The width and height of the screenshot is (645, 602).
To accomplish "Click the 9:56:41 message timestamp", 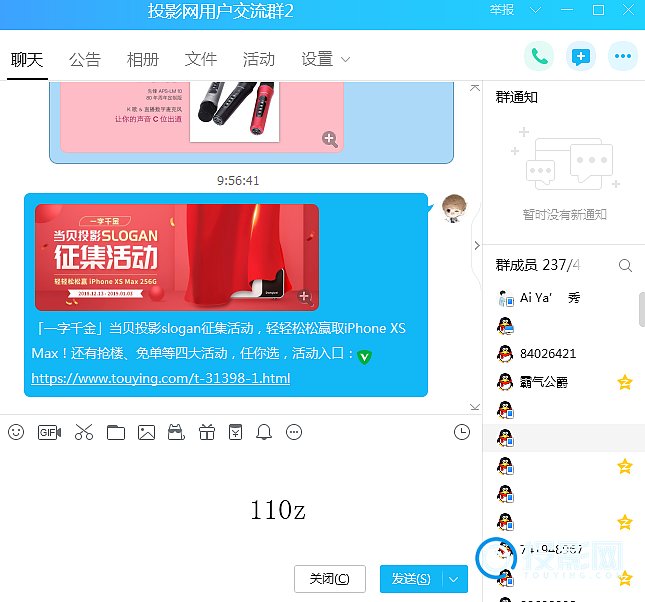I will click(x=238, y=180).
